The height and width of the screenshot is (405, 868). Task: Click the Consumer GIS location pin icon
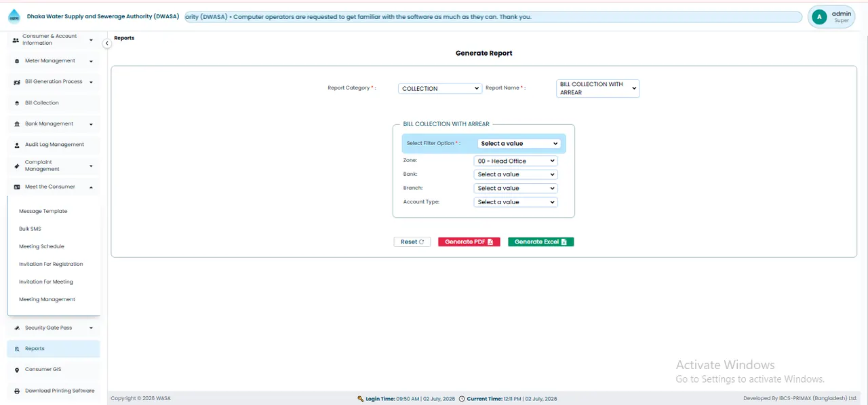17,370
